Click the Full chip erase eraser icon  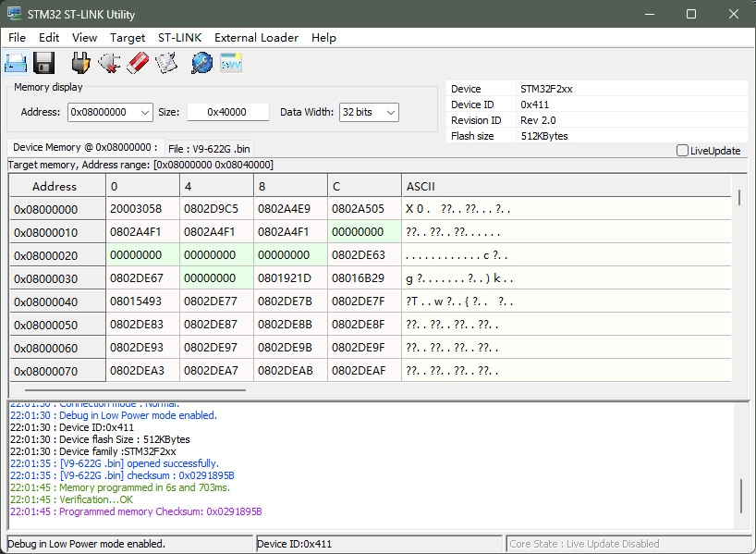(x=138, y=63)
